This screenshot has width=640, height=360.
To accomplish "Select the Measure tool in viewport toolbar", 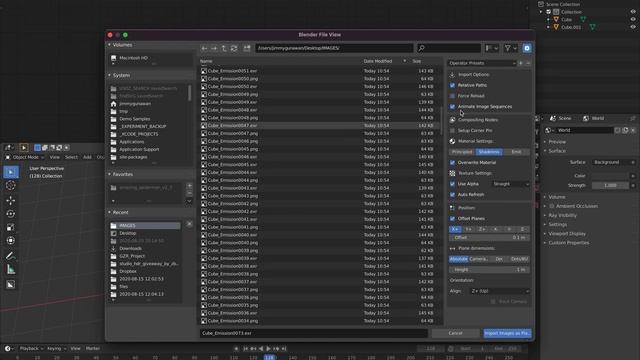I will coord(11,269).
